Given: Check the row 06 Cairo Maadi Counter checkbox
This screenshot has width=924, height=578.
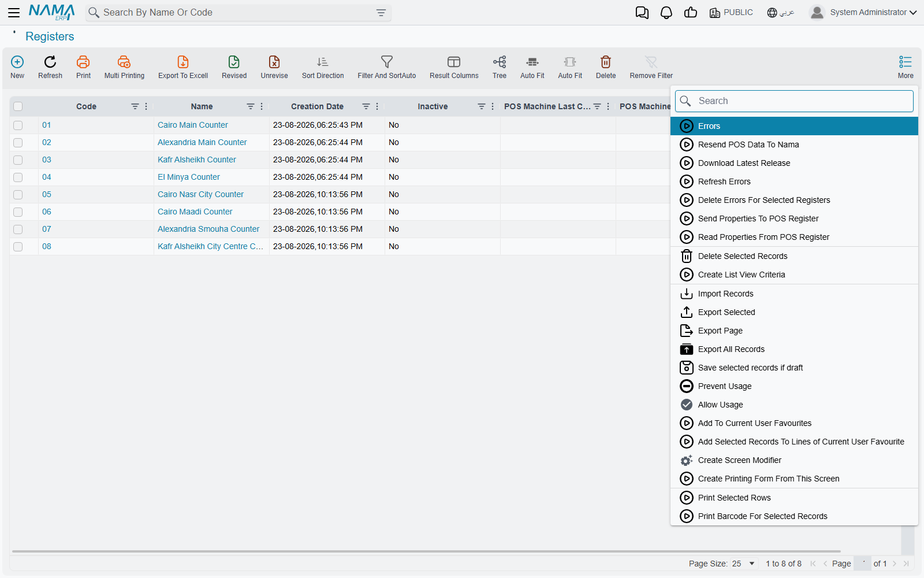Looking at the screenshot, I should 18,212.
